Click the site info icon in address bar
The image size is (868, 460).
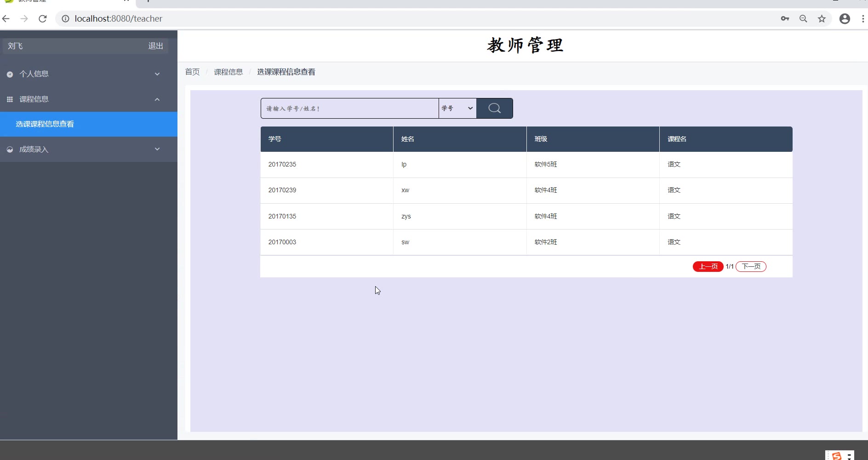click(x=66, y=19)
